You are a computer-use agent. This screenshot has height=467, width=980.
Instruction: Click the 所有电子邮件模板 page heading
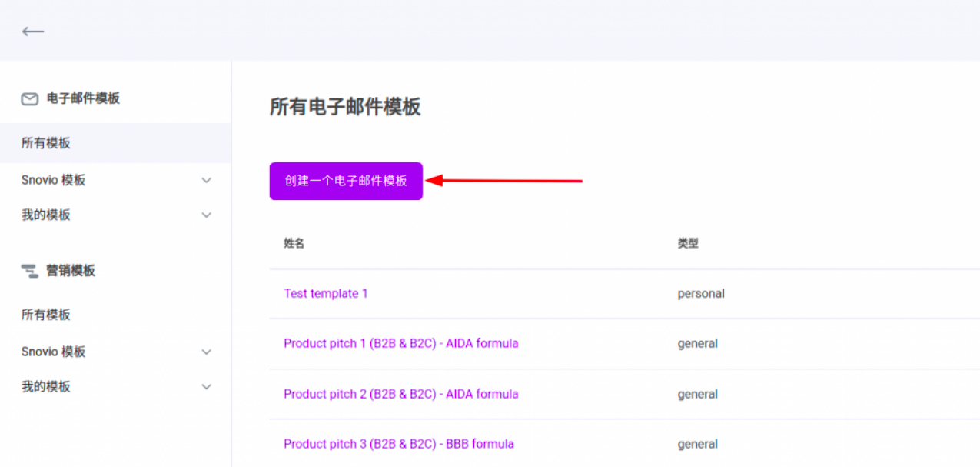(345, 107)
